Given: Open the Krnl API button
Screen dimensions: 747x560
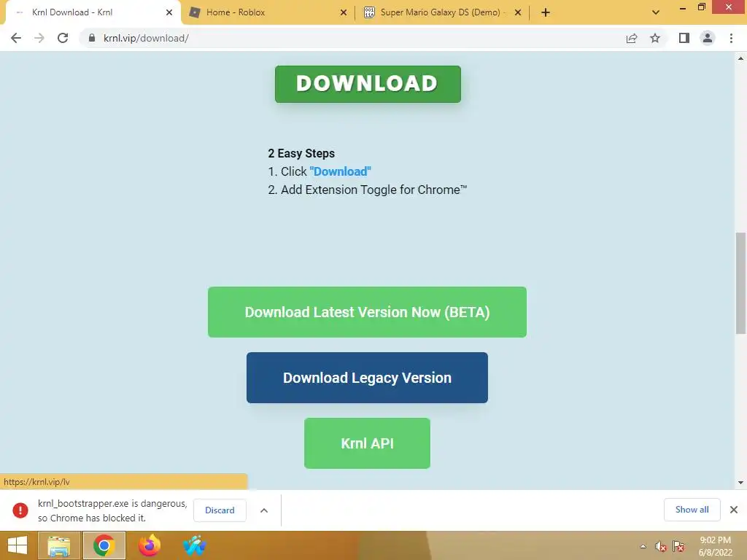Looking at the screenshot, I should [367, 443].
